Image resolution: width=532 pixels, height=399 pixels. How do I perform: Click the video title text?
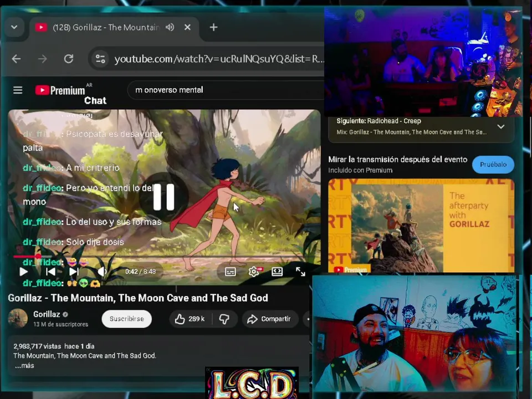[138, 298]
